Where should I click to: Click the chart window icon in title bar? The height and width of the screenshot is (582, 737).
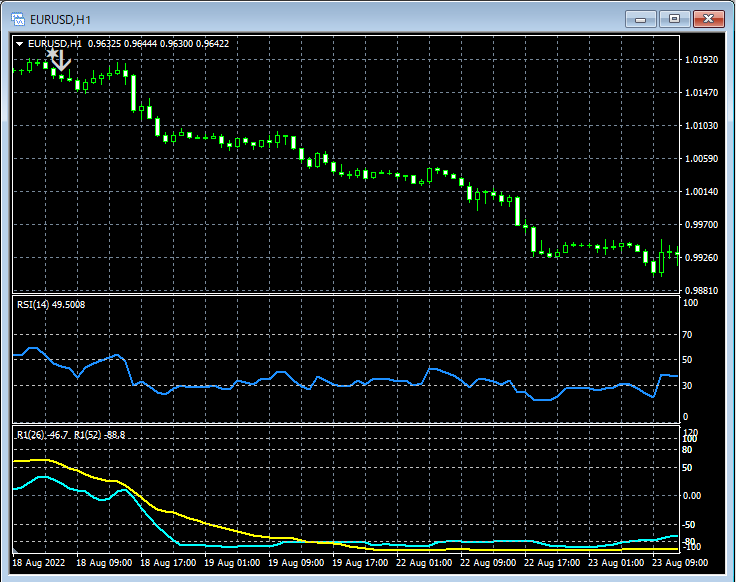click(x=17, y=18)
